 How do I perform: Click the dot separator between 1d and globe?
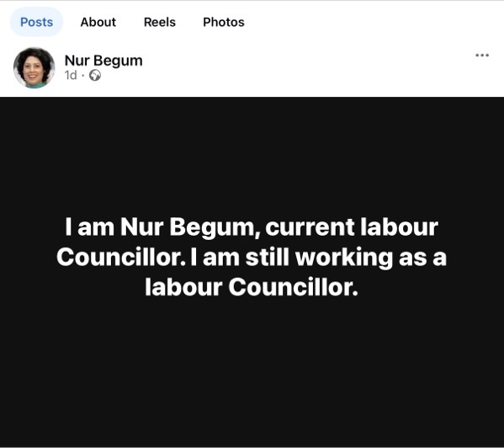(83, 76)
